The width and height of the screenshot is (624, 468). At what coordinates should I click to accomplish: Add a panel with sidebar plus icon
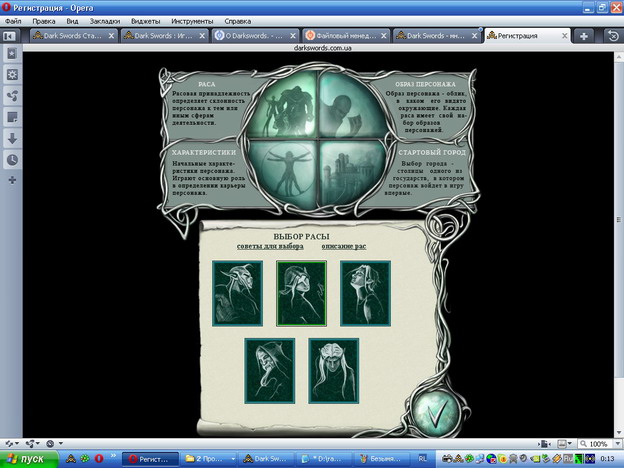(12, 180)
